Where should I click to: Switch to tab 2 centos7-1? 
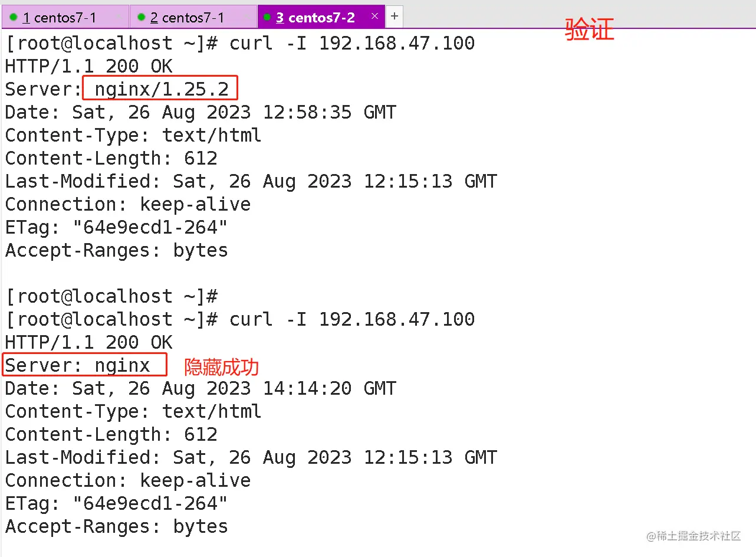pyautogui.click(x=187, y=18)
